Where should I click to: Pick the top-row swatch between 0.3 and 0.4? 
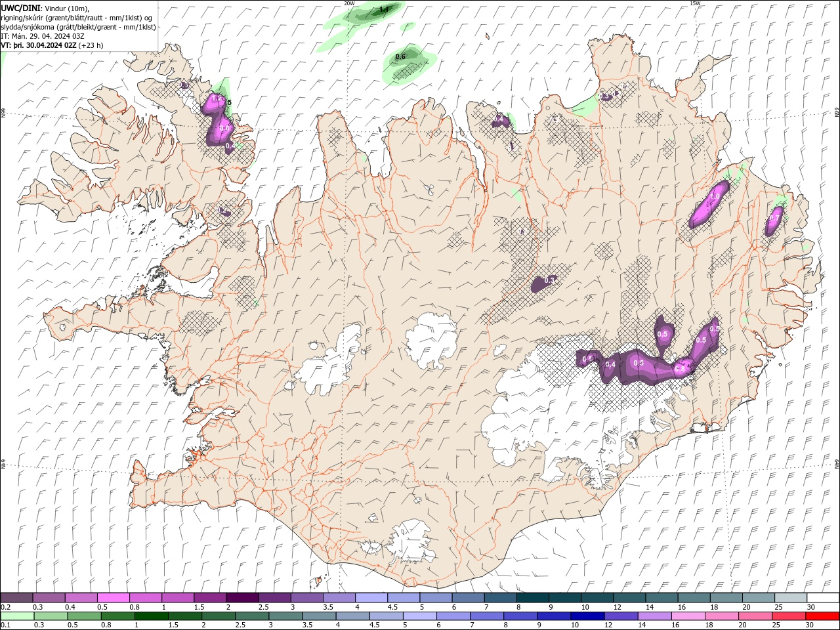pyautogui.click(x=49, y=598)
